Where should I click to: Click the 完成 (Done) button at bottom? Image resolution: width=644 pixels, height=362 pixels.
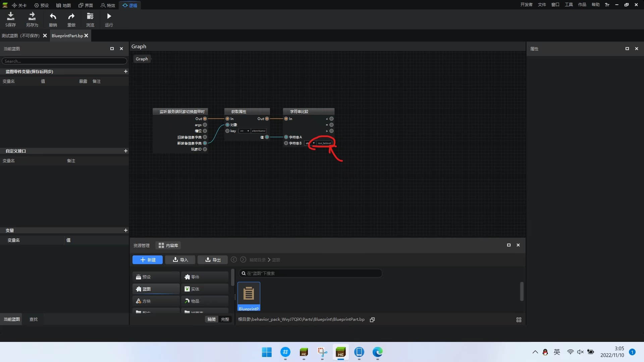click(225, 319)
